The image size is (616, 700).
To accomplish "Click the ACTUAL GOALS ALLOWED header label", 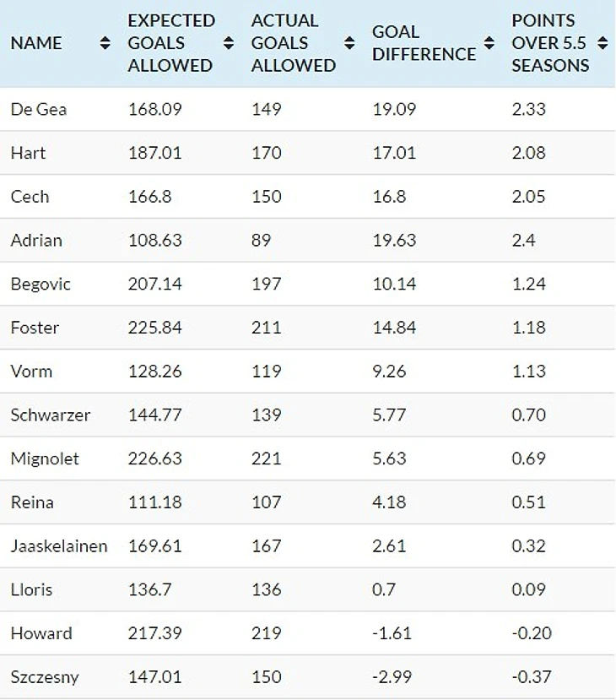I will [293, 43].
